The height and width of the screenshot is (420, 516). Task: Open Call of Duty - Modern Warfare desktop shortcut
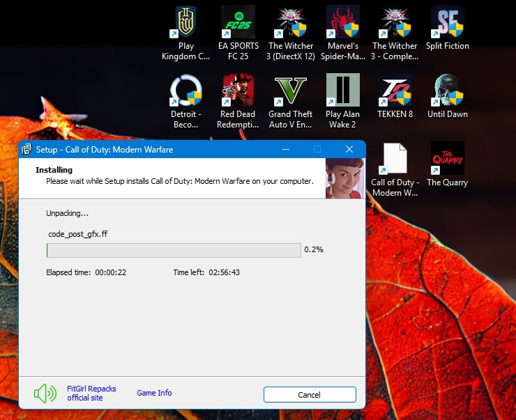pos(395,169)
